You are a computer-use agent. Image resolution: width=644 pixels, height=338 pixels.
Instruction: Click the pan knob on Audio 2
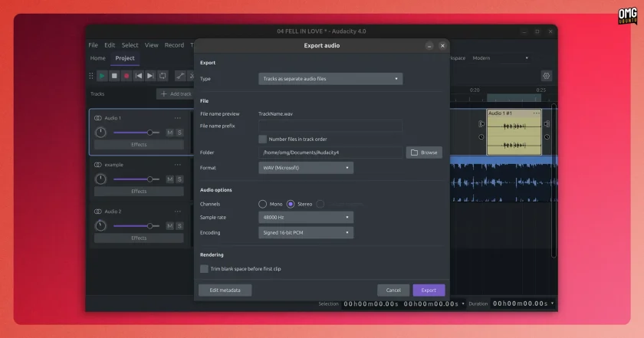tap(100, 226)
